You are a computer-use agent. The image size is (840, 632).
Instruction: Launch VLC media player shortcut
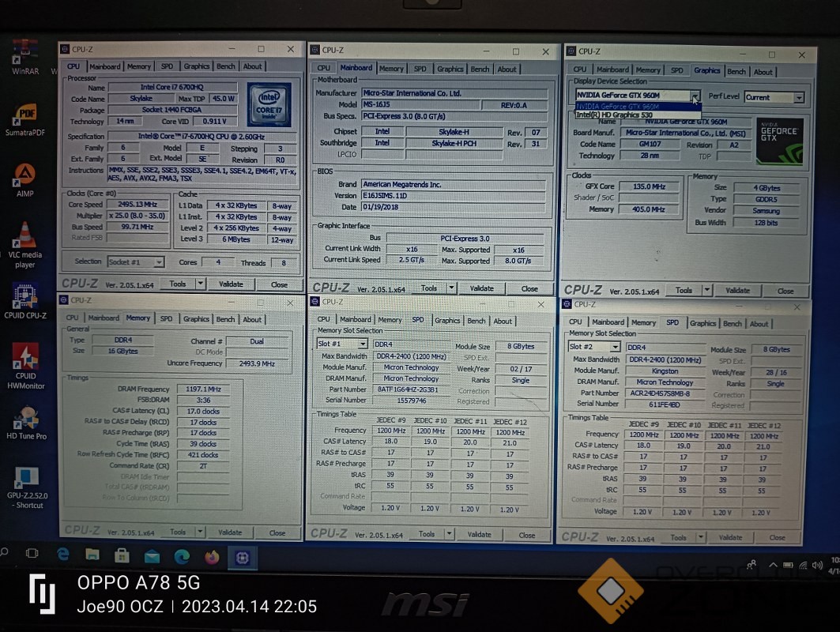tap(24, 245)
